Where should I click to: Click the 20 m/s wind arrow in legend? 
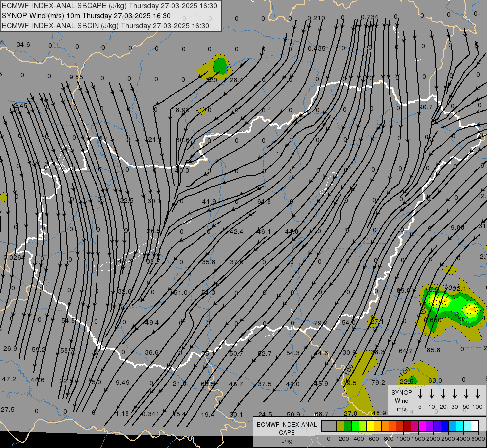(x=443, y=394)
